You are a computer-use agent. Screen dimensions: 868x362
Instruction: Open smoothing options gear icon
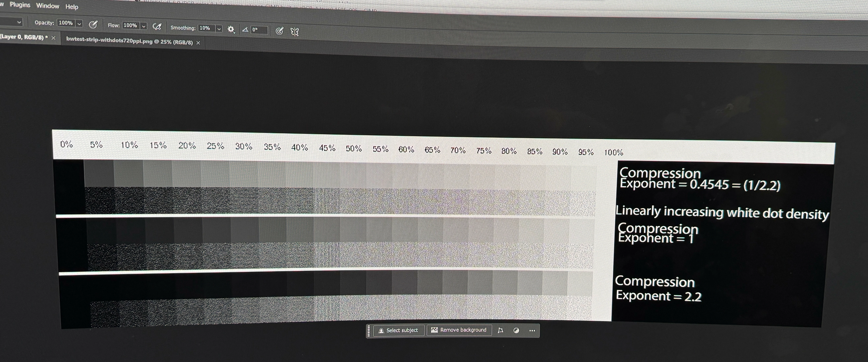click(x=231, y=29)
